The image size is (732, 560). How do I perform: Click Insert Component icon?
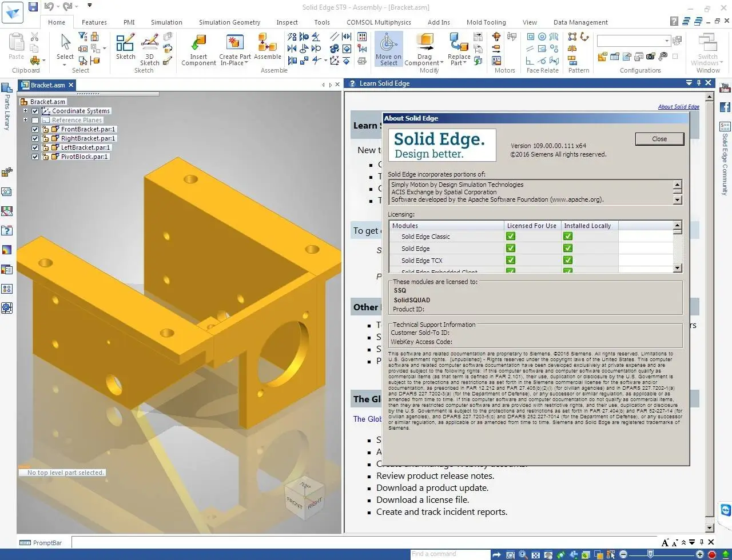click(x=198, y=50)
